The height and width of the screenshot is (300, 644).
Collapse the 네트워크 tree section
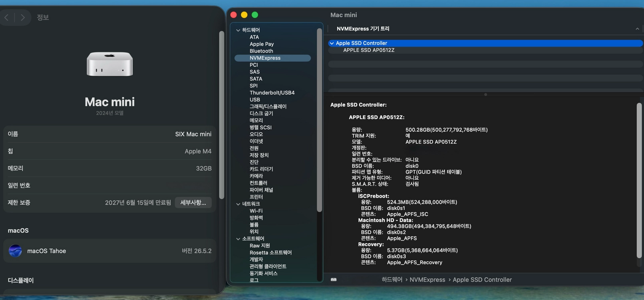point(238,204)
